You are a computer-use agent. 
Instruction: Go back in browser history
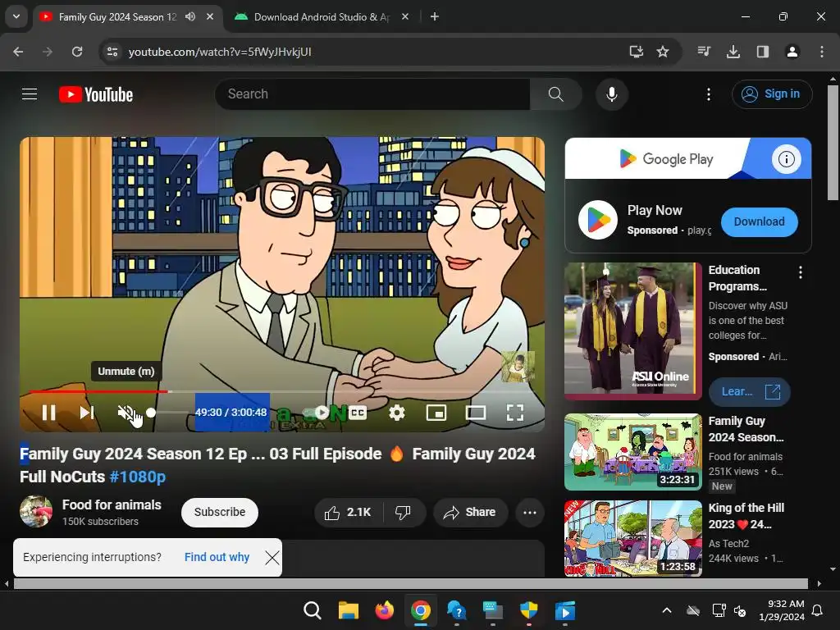coord(18,52)
